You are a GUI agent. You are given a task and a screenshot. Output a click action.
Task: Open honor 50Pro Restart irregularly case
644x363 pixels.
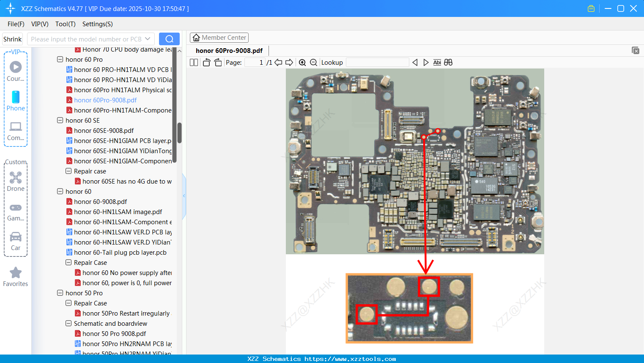pyautogui.click(x=122, y=313)
